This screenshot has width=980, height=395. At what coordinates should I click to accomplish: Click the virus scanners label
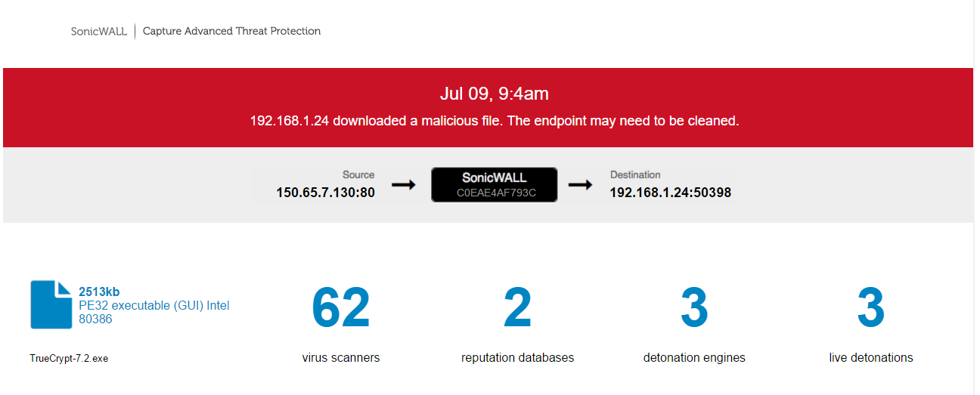340,357
